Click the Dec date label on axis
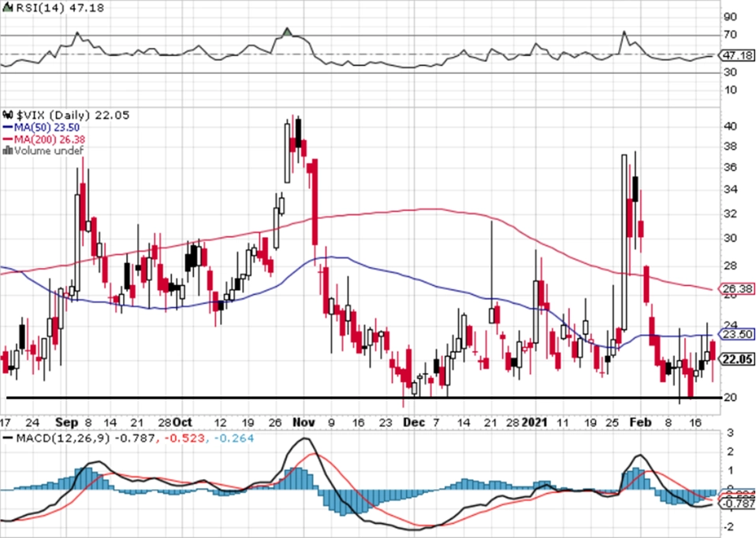756x538 pixels. pos(414,422)
